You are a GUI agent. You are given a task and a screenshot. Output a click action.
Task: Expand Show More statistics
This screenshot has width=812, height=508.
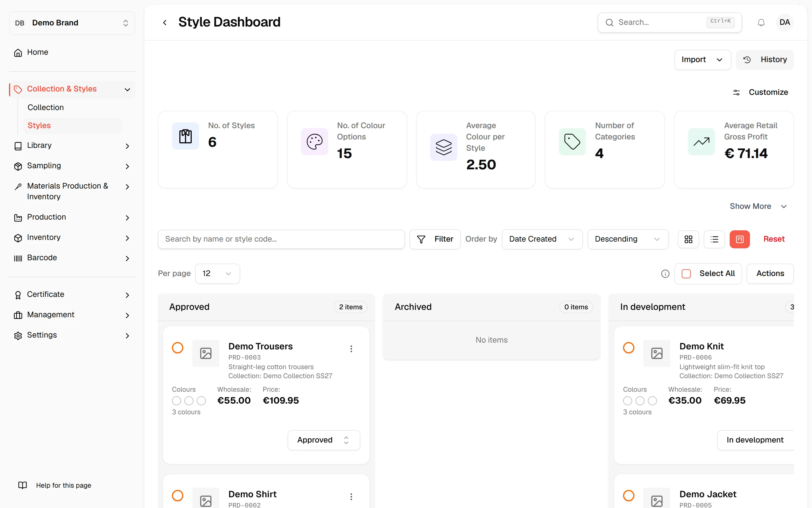point(758,206)
